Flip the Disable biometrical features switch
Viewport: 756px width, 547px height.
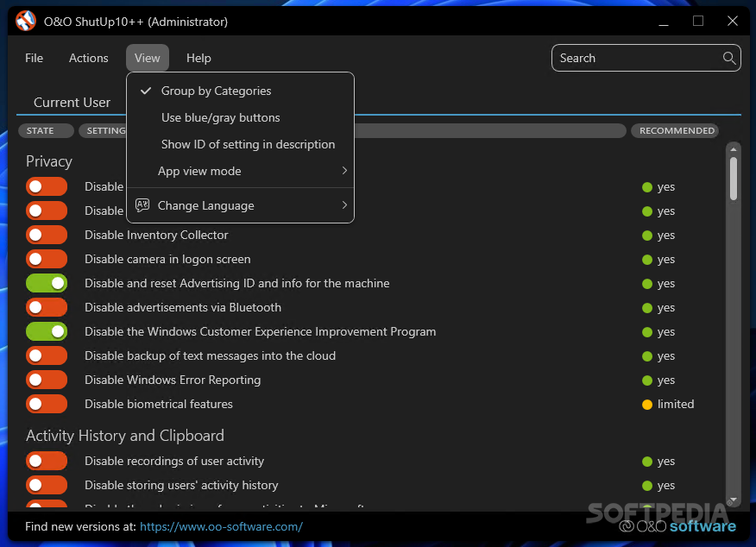(x=47, y=404)
